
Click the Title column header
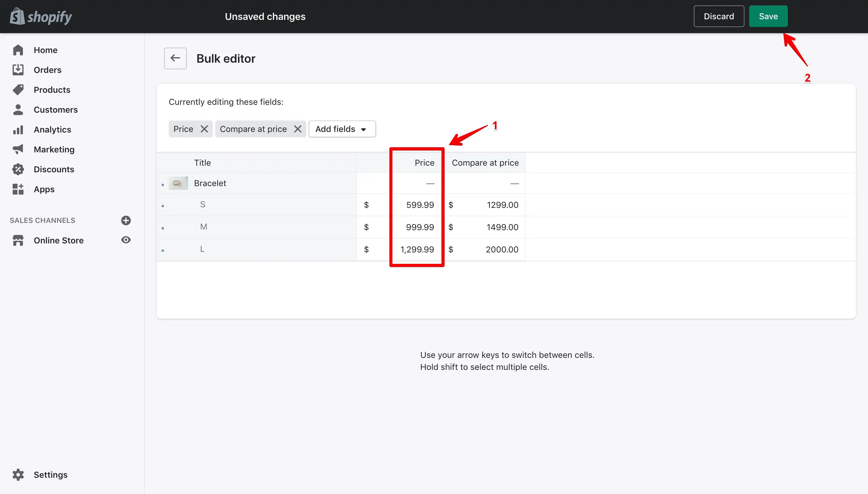click(202, 163)
